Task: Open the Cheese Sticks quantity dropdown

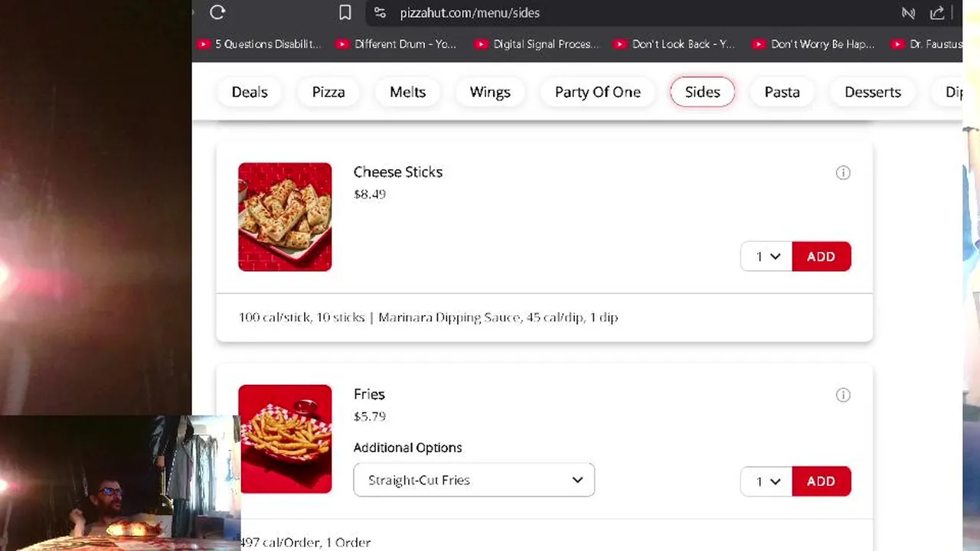Action: tap(766, 256)
